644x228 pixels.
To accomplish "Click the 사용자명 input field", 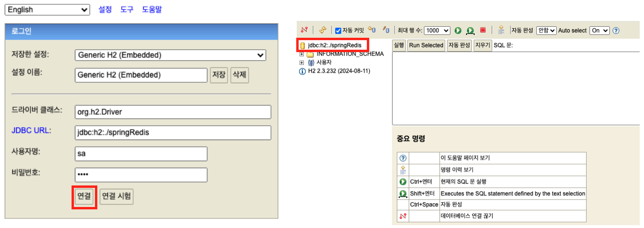I will click(x=141, y=153).
